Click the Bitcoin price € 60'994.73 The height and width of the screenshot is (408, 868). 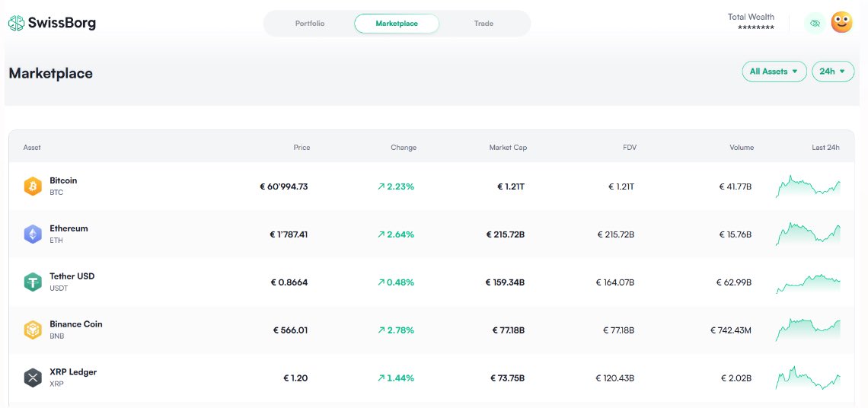coord(284,186)
